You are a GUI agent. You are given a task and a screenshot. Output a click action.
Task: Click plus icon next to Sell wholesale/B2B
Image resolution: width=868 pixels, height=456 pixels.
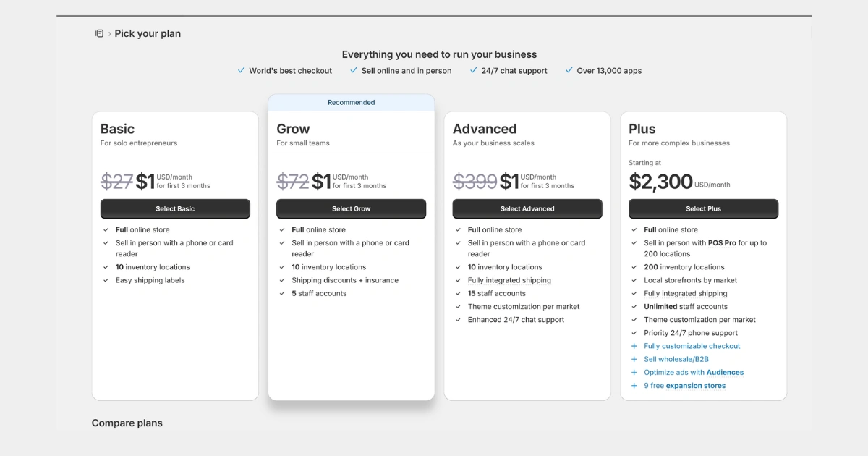pyautogui.click(x=634, y=359)
